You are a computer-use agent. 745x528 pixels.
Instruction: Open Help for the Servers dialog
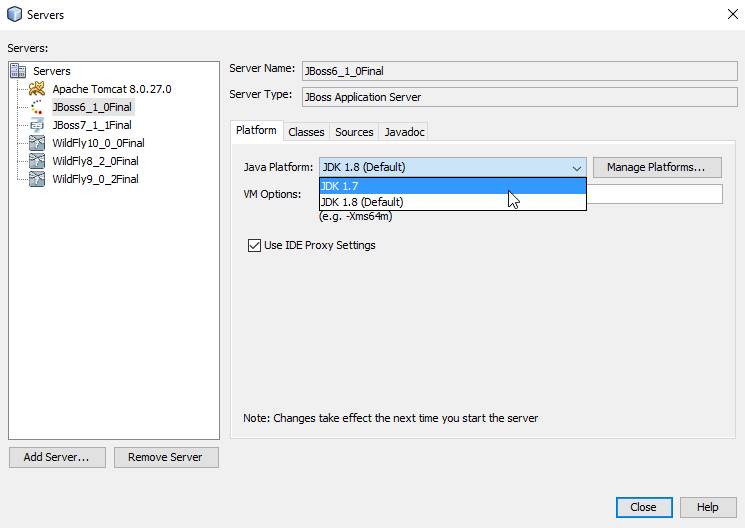pos(708,508)
